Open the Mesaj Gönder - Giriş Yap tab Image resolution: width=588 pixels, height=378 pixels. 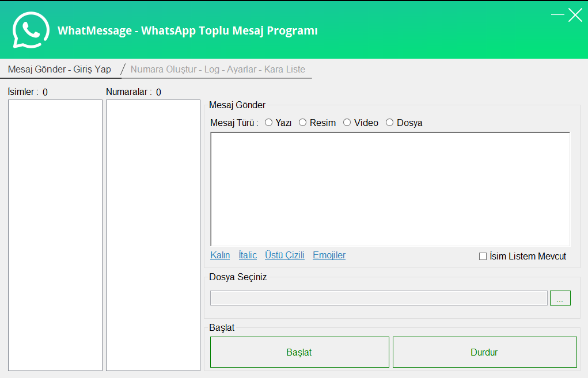point(59,70)
